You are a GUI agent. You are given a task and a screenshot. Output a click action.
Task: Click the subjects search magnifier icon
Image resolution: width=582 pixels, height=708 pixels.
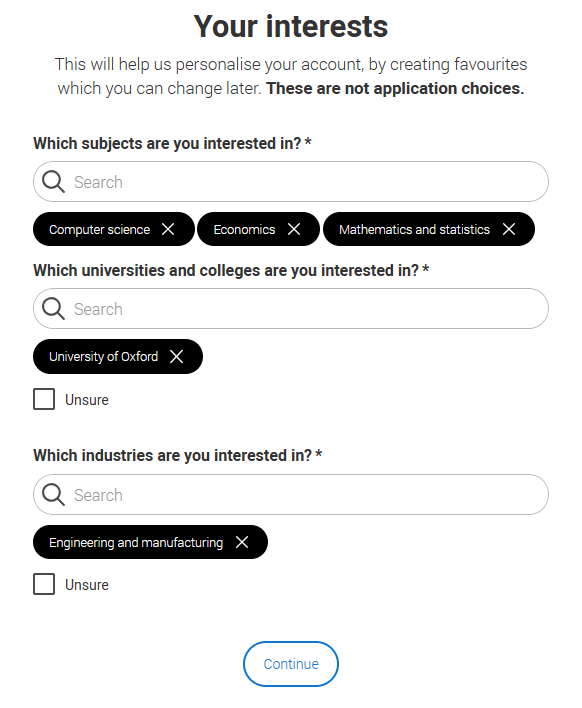53,182
